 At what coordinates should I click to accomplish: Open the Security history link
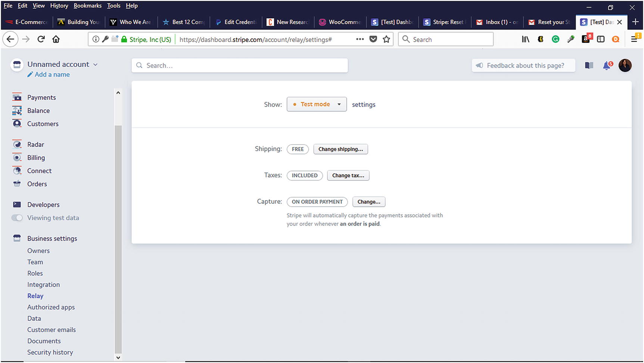pos(50,352)
